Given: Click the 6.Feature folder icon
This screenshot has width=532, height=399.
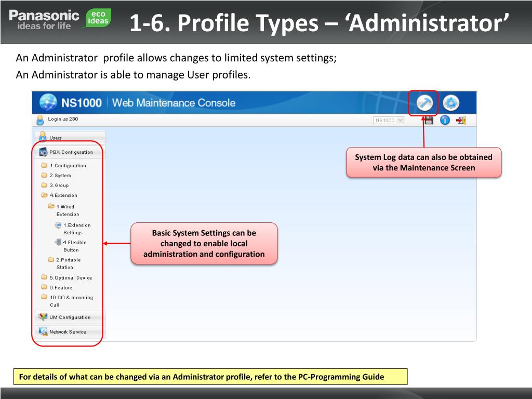Looking at the screenshot, I should click(44, 287).
